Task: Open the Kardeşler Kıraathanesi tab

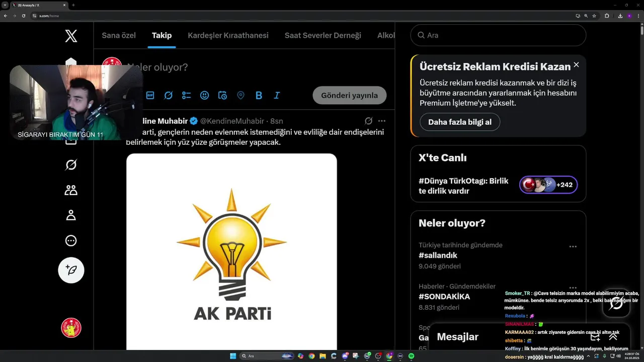Action: (x=228, y=35)
